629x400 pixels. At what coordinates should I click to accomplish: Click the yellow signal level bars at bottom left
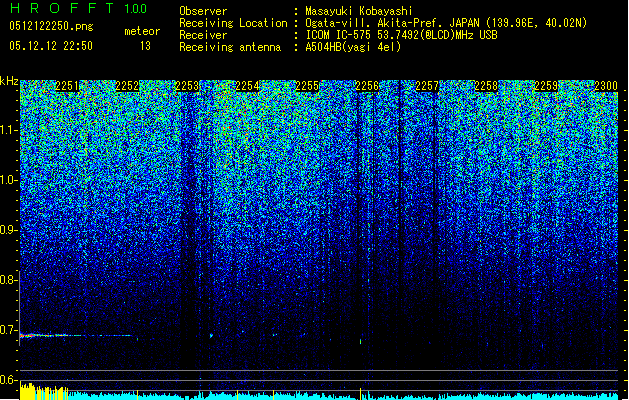tap(44, 392)
